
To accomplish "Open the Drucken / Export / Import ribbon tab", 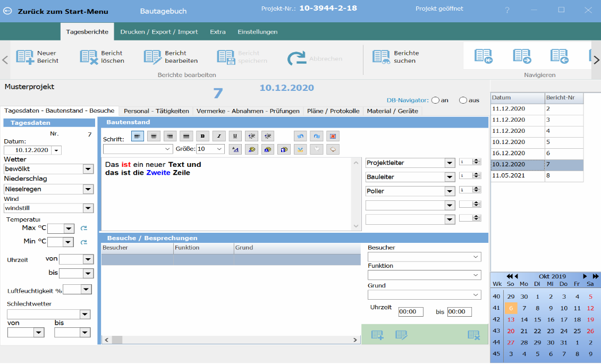I will (159, 32).
